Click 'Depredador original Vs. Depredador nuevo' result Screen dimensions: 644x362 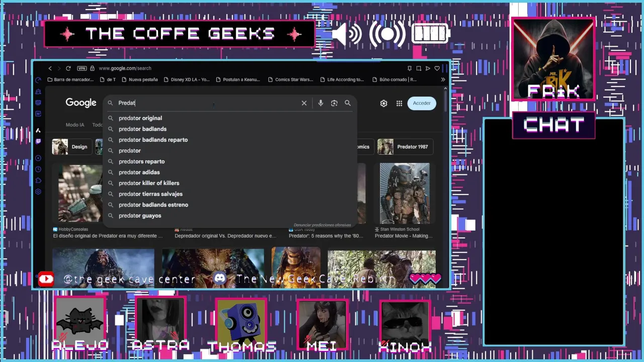click(225, 236)
